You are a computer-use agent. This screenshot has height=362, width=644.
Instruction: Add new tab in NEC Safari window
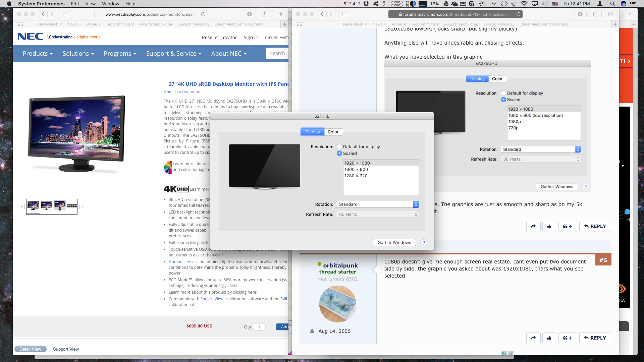pyautogui.click(x=284, y=24)
